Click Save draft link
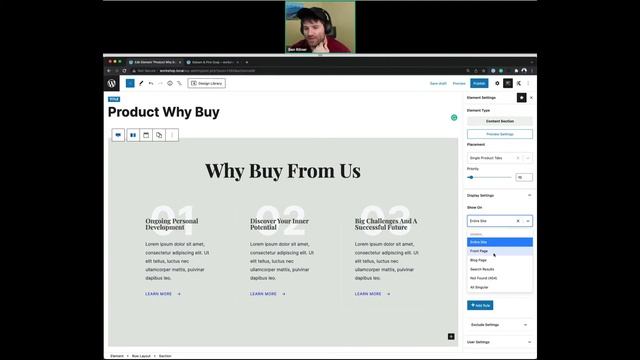Screen dimensions: 640x360 tap(438, 83)
